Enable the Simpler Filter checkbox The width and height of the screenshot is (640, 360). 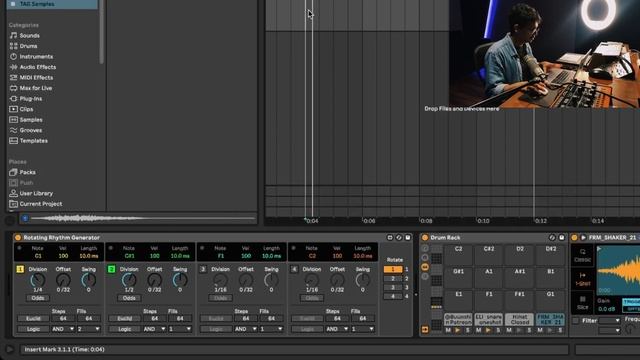576,321
